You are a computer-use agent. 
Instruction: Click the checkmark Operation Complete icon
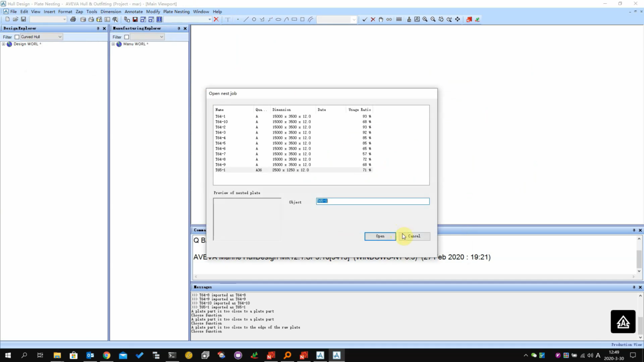click(365, 19)
